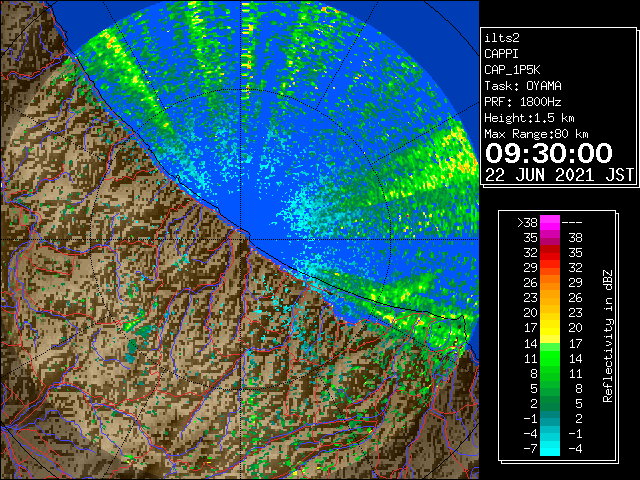The height and width of the screenshot is (480, 640).
Task: Select the "Height:1.5 km" line
Action: (529, 118)
